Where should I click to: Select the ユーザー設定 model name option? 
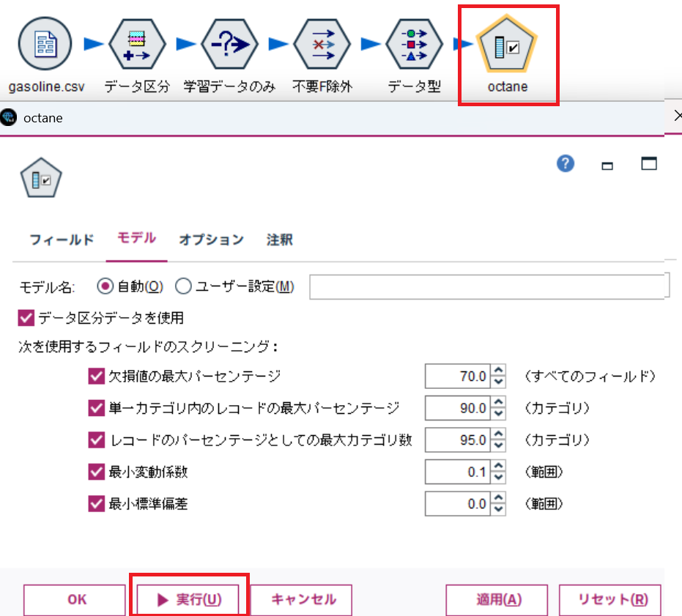tap(183, 286)
